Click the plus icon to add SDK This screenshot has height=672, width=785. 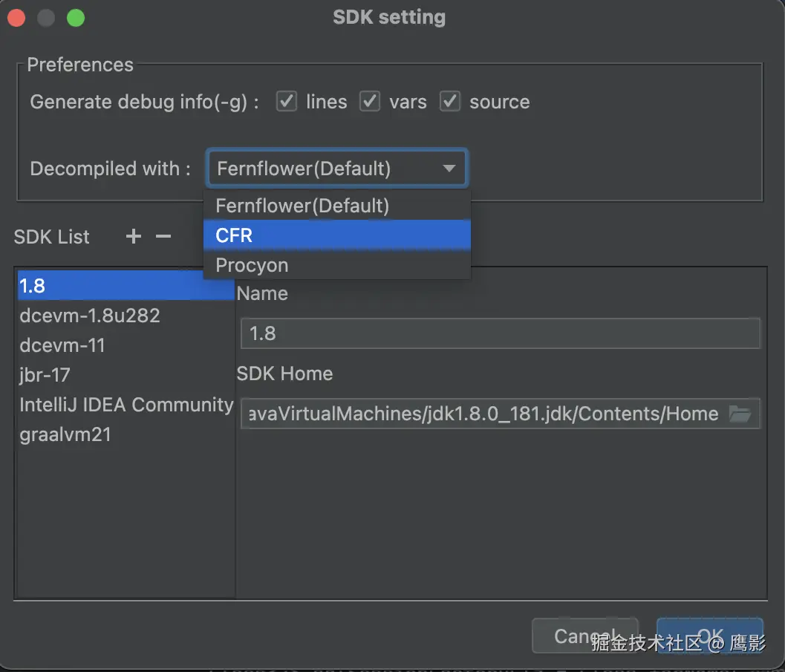[x=133, y=237]
